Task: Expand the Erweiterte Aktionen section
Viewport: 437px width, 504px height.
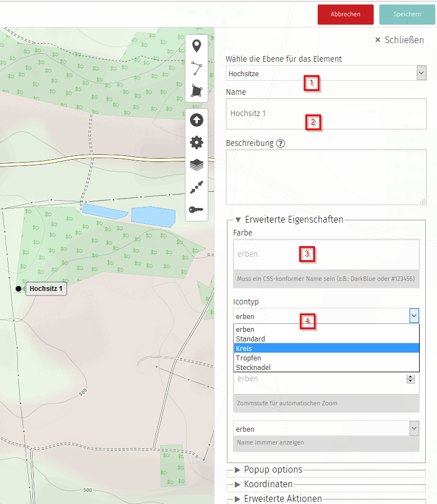Action: point(278,498)
